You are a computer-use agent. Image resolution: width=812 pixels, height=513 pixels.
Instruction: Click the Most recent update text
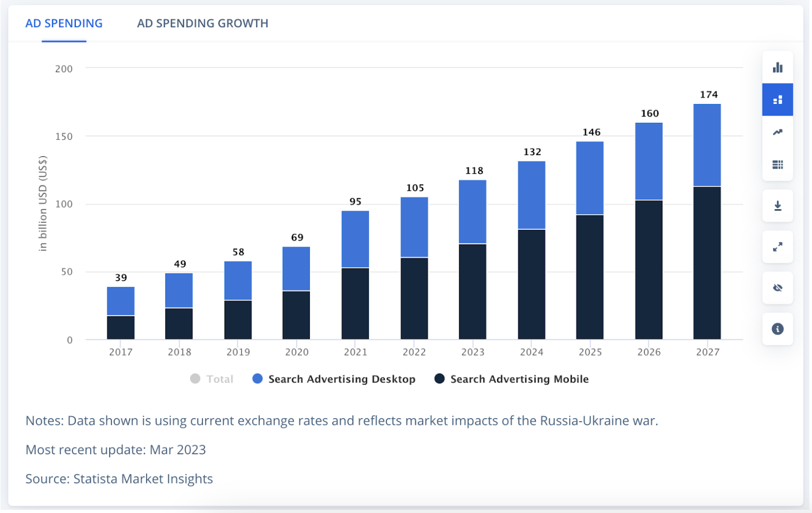(x=115, y=449)
